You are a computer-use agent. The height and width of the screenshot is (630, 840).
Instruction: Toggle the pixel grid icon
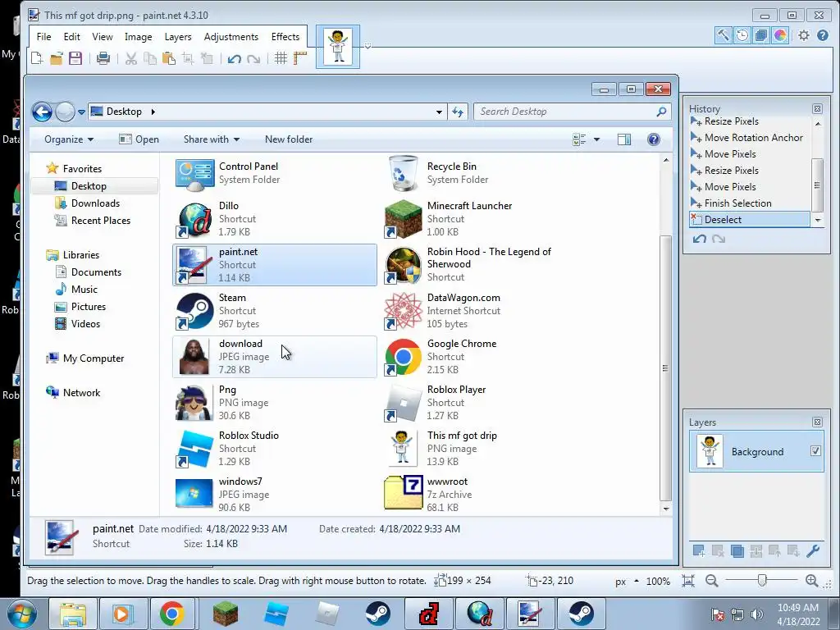(x=281, y=58)
